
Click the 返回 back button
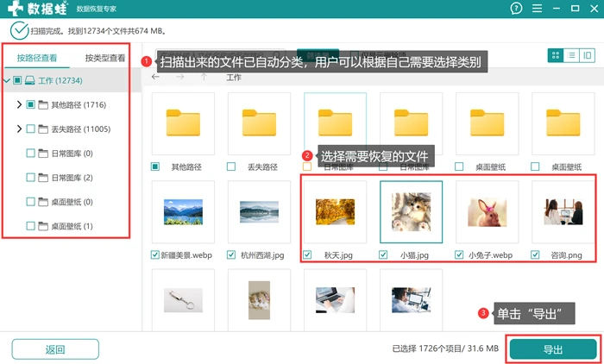point(55,349)
